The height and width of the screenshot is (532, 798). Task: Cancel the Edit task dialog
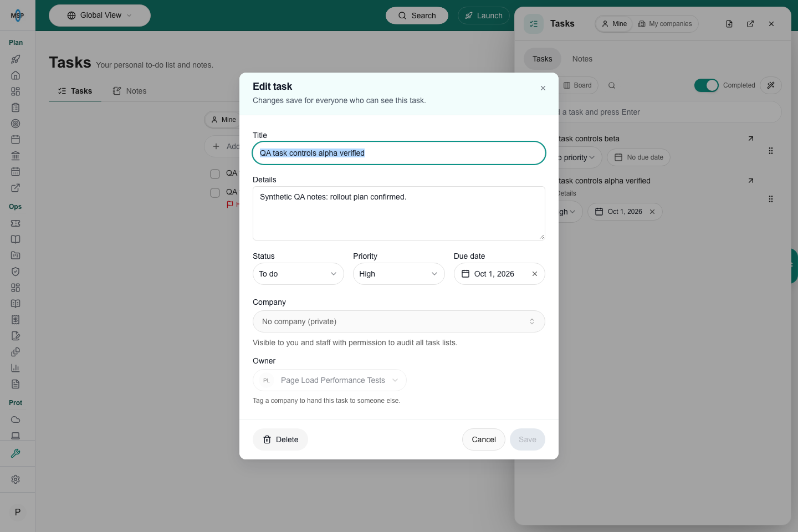coord(484,439)
